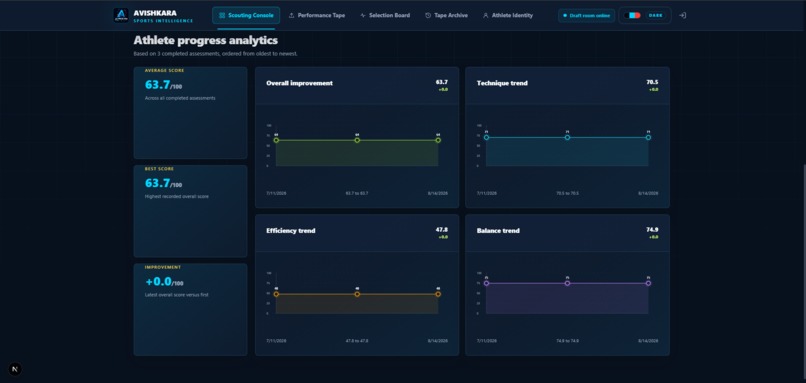This screenshot has width=806, height=383.
Task: Click the first point on Technique trend chart
Action: pos(486,137)
